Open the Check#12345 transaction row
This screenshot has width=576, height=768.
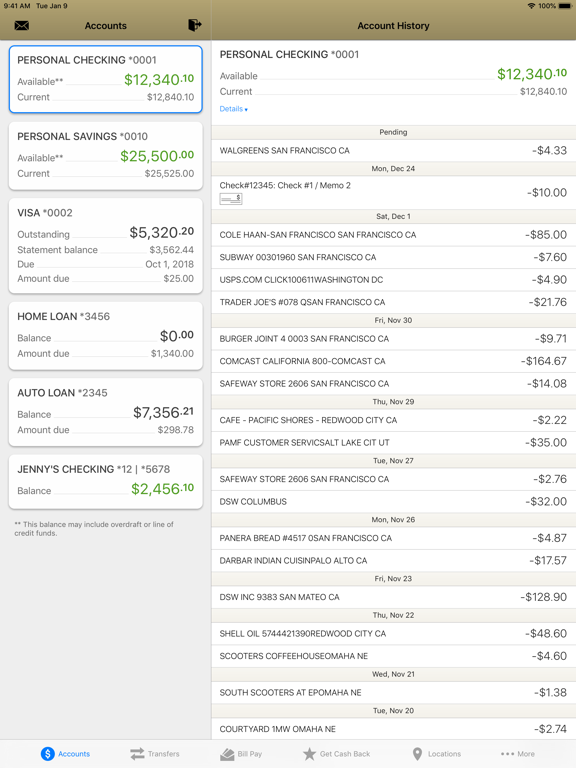tap(394, 192)
